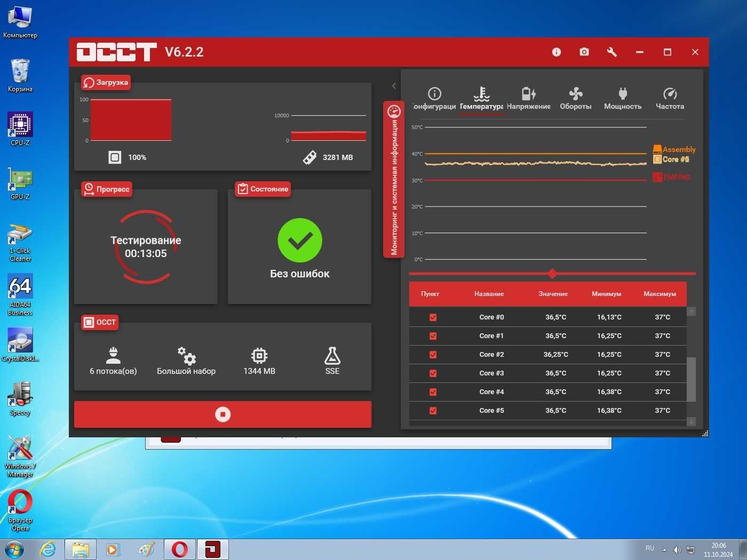Open settings via the wrench icon
The width and height of the screenshot is (747, 560).
click(612, 52)
